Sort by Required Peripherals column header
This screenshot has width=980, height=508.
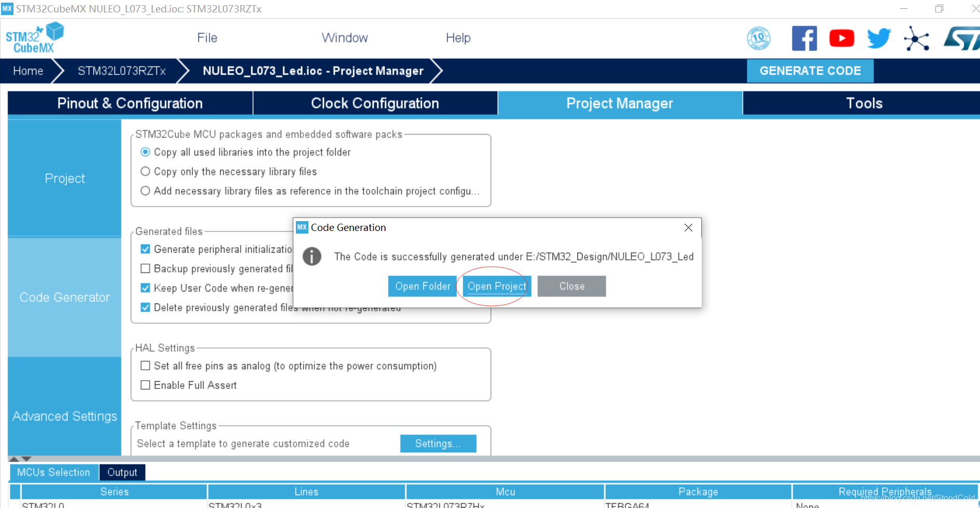(x=885, y=492)
